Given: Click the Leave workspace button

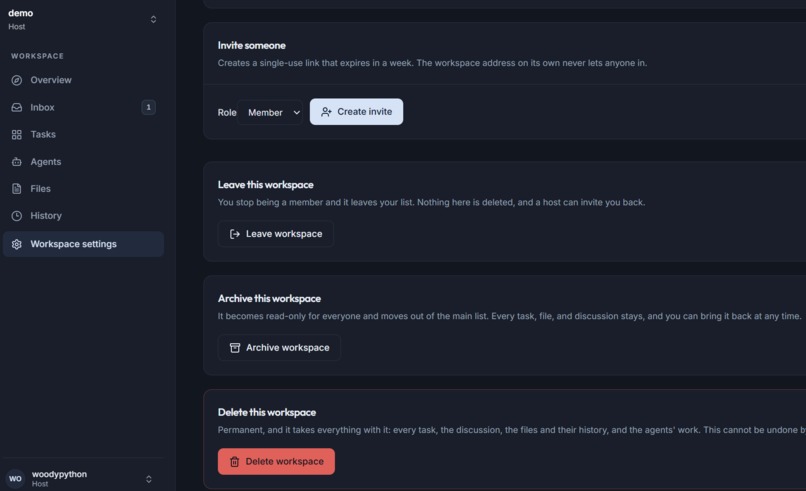Looking at the screenshot, I should tap(276, 234).
